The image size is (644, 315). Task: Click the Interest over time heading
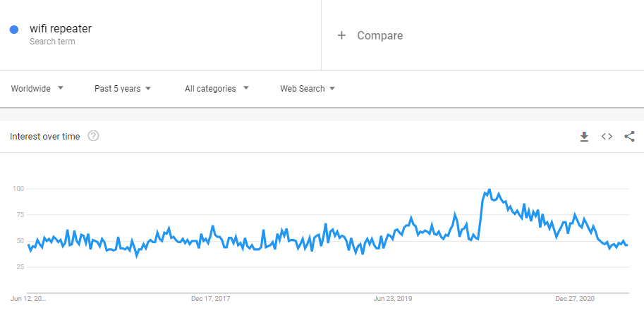click(44, 137)
